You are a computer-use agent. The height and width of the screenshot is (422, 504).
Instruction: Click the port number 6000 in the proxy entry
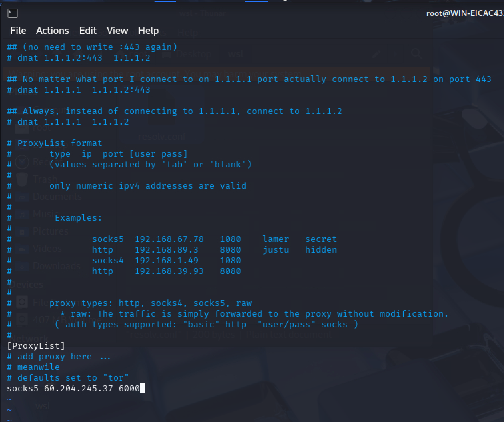[129, 388]
